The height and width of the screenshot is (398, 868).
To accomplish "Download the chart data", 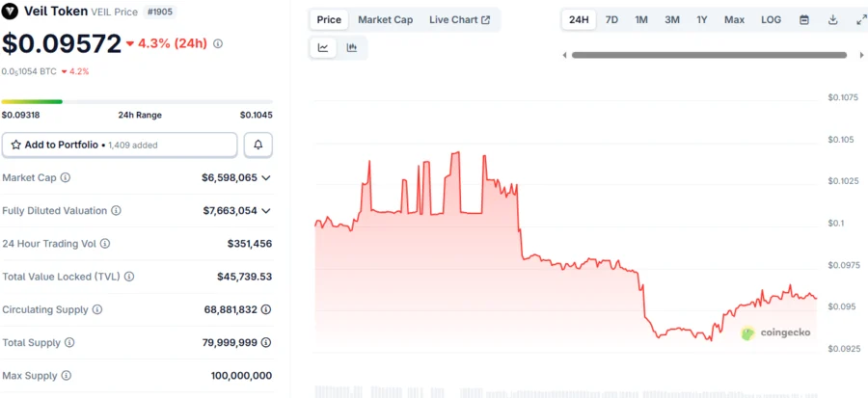I will click(833, 19).
